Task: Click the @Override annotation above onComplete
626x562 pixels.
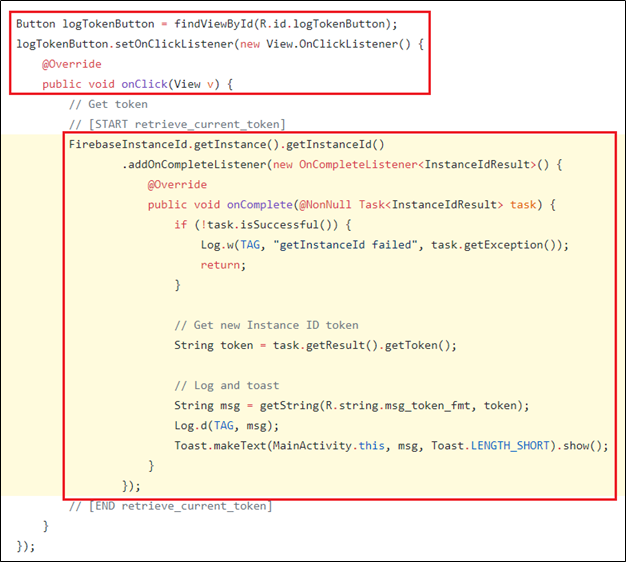Action: (x=177, y=185)
